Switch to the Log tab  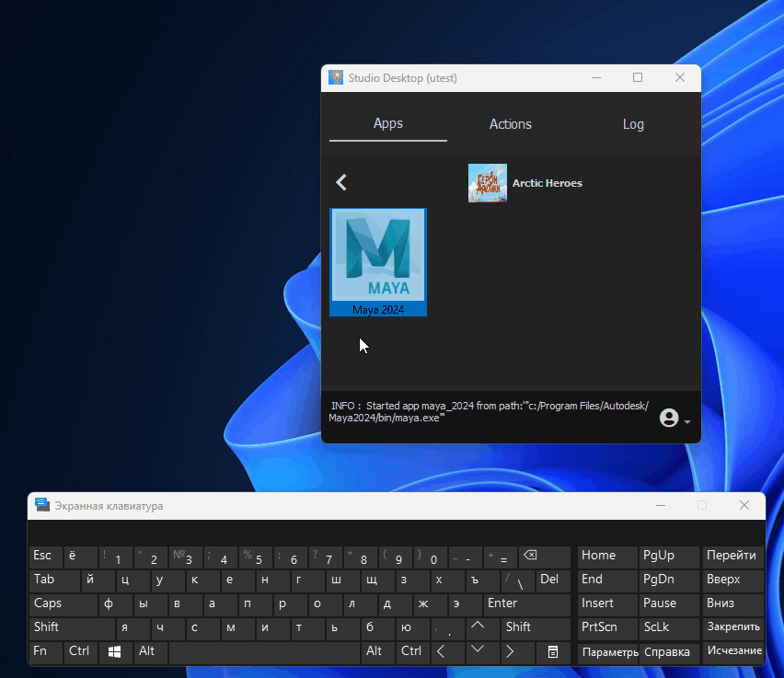[x=633, y=124]
